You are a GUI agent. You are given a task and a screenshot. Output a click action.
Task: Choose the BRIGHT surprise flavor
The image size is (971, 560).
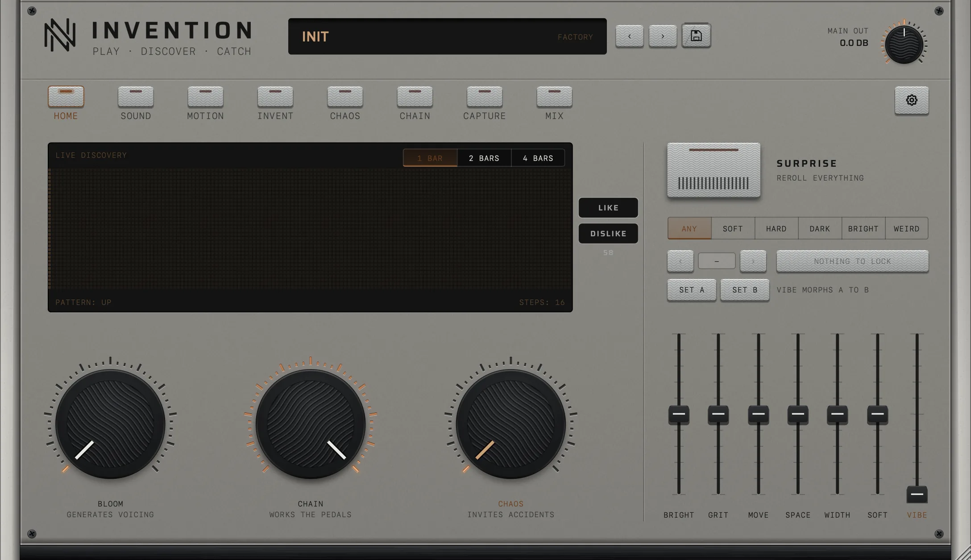coord(863,228)
